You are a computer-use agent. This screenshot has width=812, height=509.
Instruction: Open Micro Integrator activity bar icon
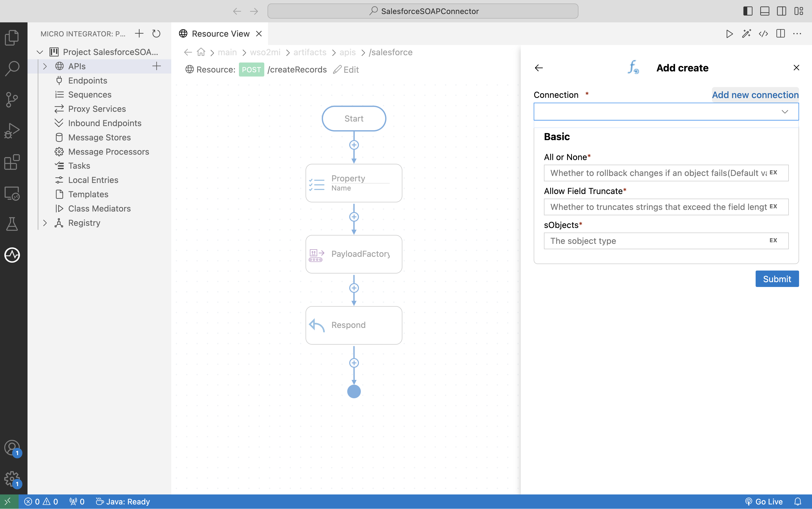point(12,255)
